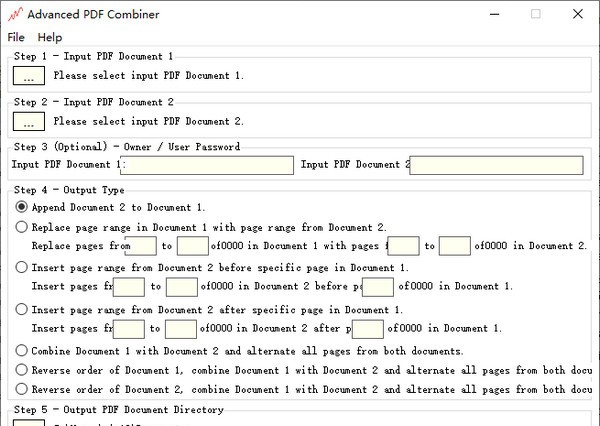Viewport: 600px width, 426px height.
Task: Click the Document 2 password field
Action: [x=496, y=165]
